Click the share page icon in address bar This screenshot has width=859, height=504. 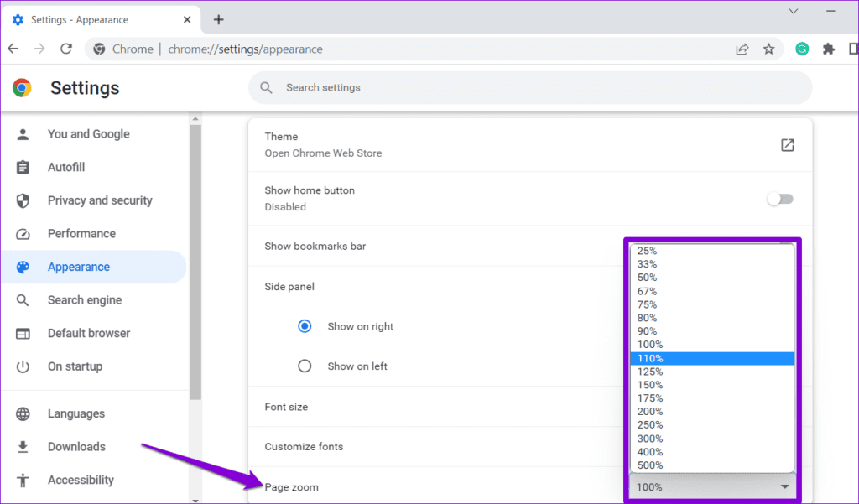point(742,49)
